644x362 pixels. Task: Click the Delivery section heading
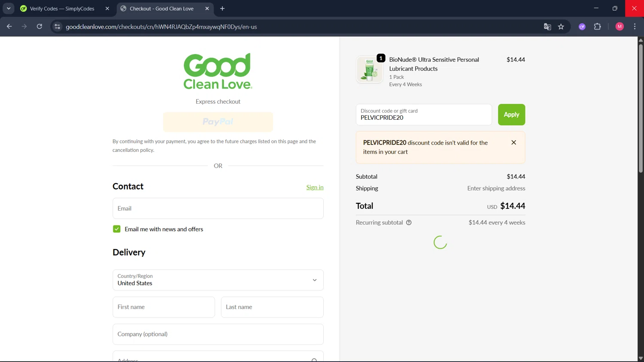click(x=129, y=252)
